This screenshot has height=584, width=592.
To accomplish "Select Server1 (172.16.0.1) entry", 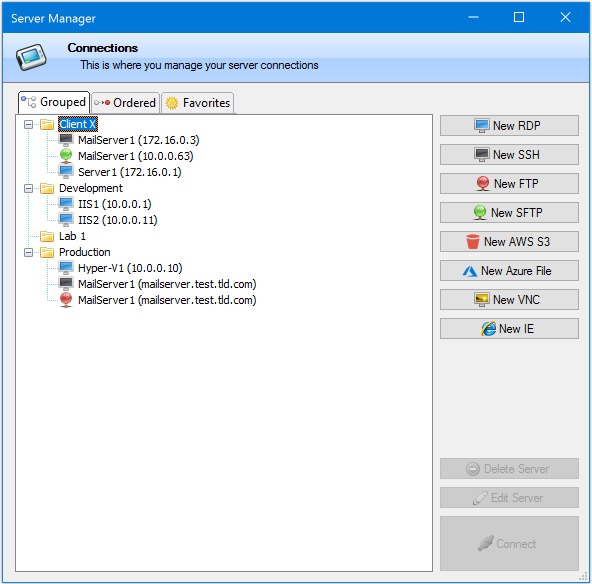I will (130, 172).
